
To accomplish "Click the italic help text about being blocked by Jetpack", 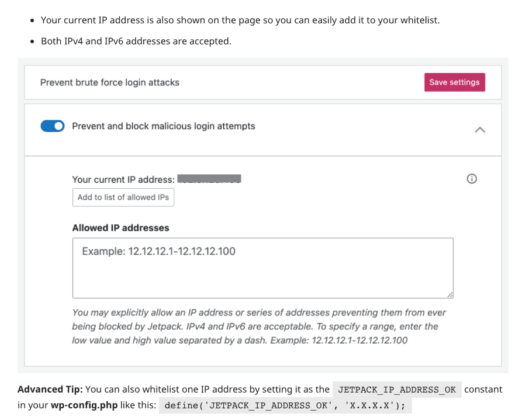I will (x=259, y=327).
